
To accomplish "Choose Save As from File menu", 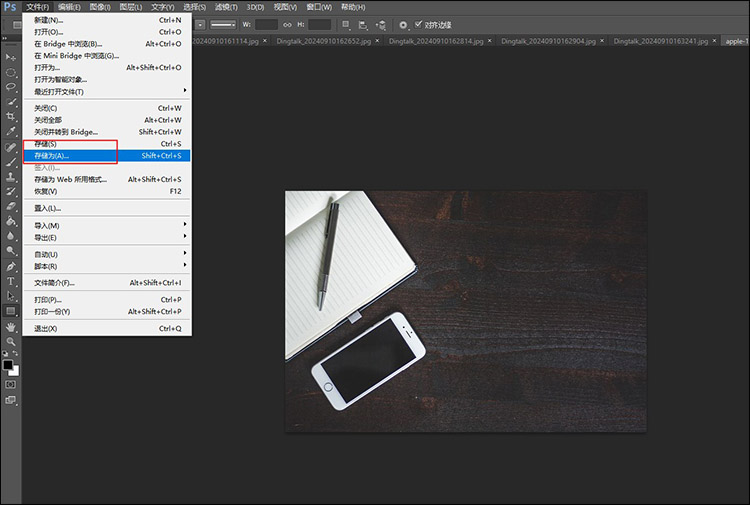I will 107,155.
